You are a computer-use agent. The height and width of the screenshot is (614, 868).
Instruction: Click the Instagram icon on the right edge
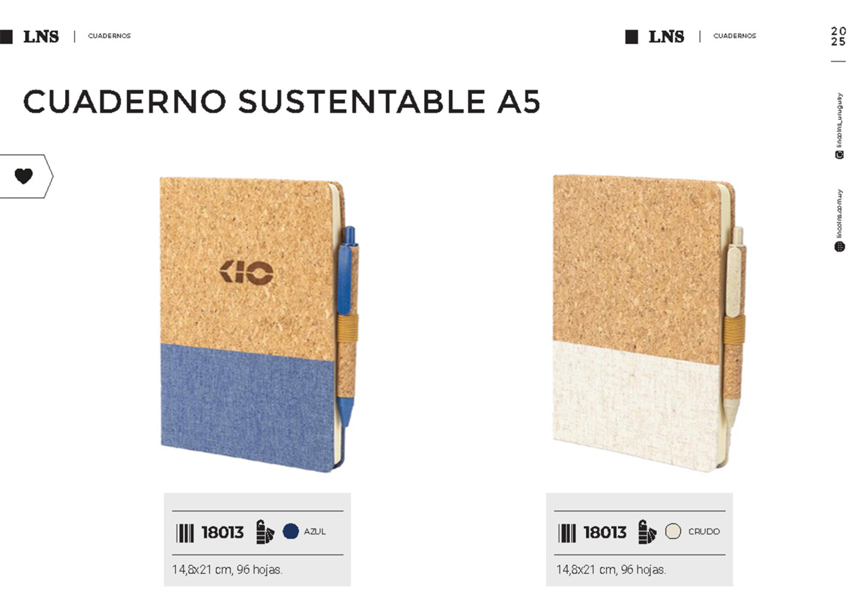(x=839, y=155)
